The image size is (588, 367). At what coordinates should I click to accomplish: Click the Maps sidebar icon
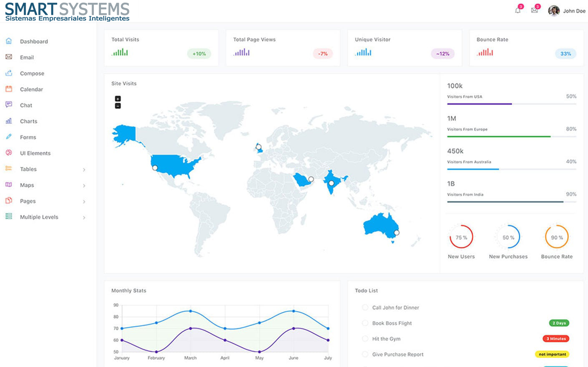pyautogui.click(x=9, y=185)
